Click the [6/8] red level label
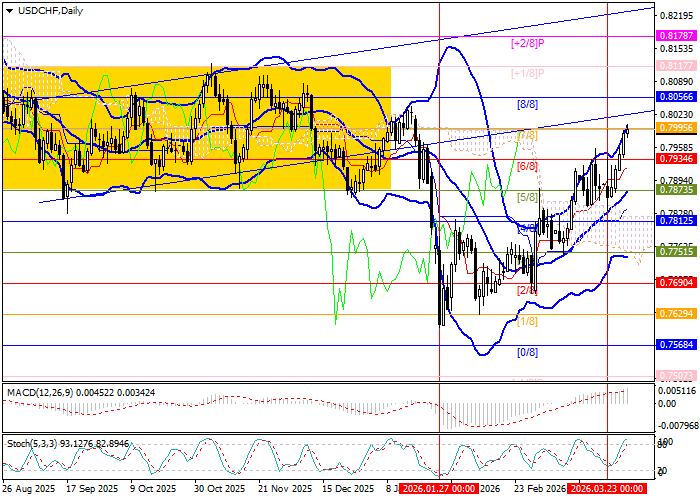 (527, 166)
